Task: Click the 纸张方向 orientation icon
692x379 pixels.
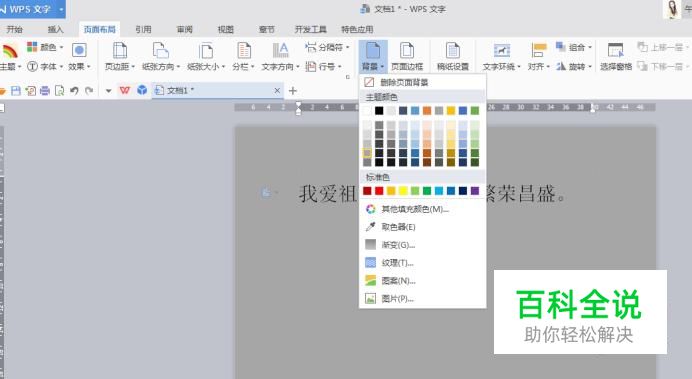Action: [161, 51]
